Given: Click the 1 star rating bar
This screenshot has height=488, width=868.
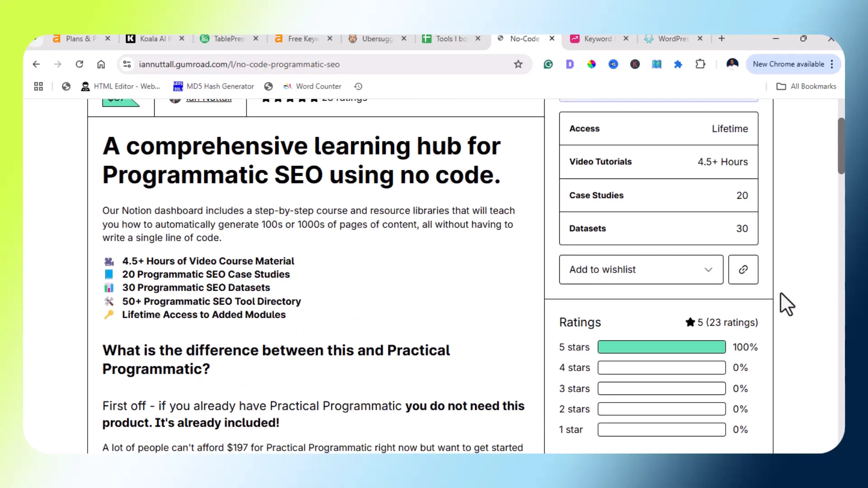Looking at the screenshot, I should (x=661, y=430).
